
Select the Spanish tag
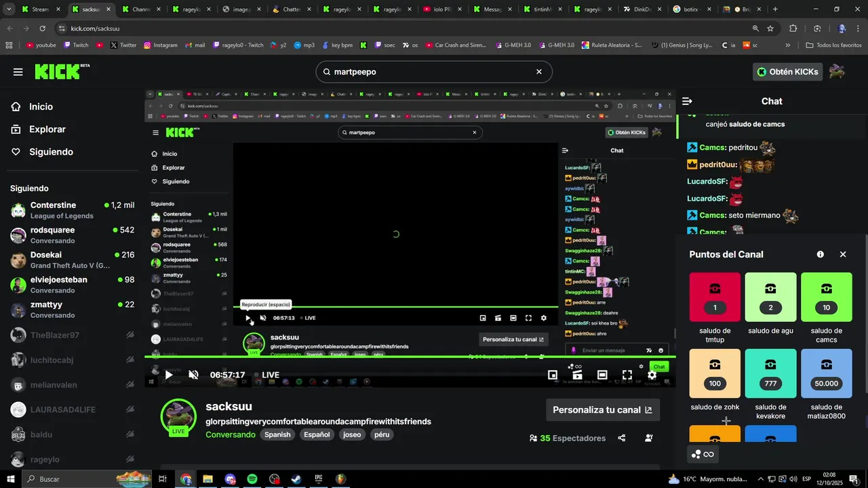click(277, 434)
